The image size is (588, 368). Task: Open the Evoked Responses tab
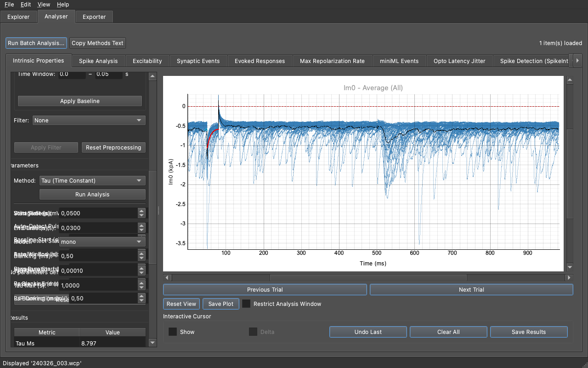tap(260, 61)
